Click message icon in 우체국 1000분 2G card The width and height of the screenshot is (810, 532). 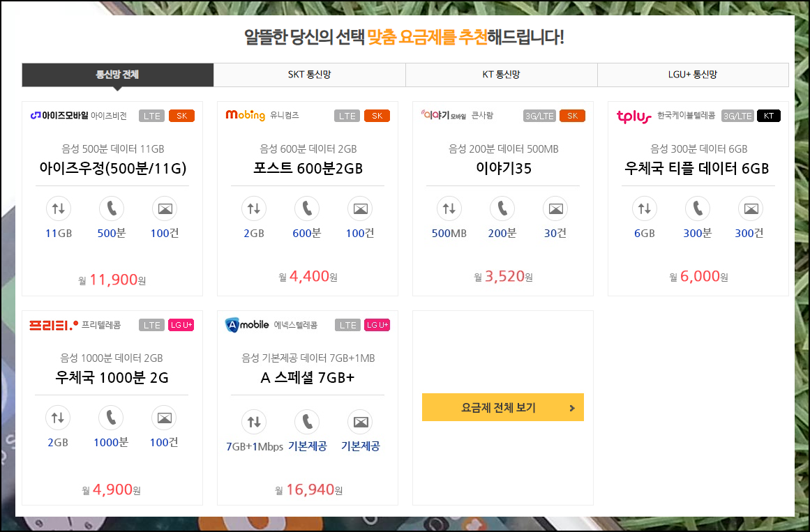164,418
